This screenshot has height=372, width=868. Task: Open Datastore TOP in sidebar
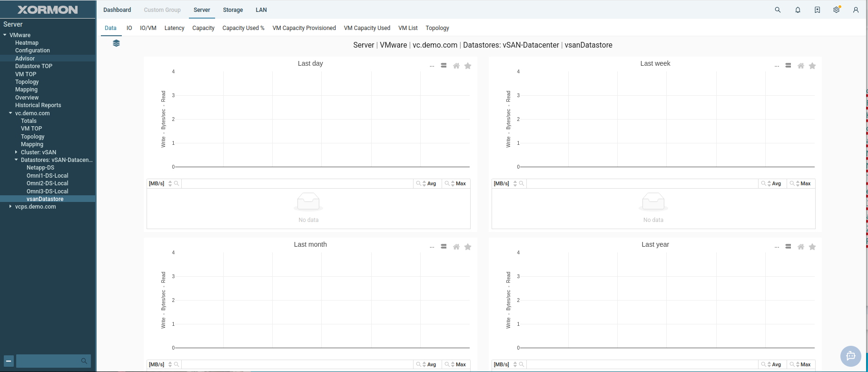point(34,66)
